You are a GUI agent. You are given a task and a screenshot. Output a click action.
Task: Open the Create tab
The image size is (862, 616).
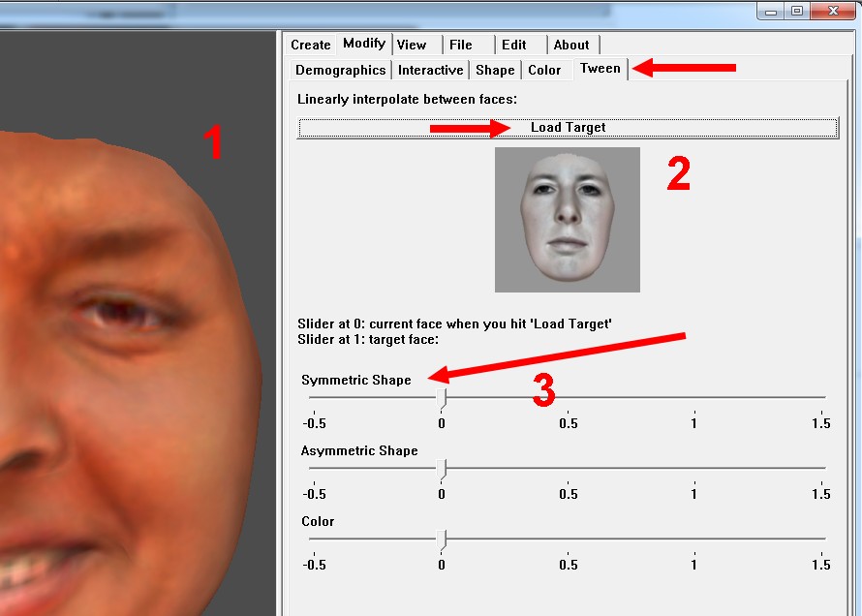pos(311,46)
